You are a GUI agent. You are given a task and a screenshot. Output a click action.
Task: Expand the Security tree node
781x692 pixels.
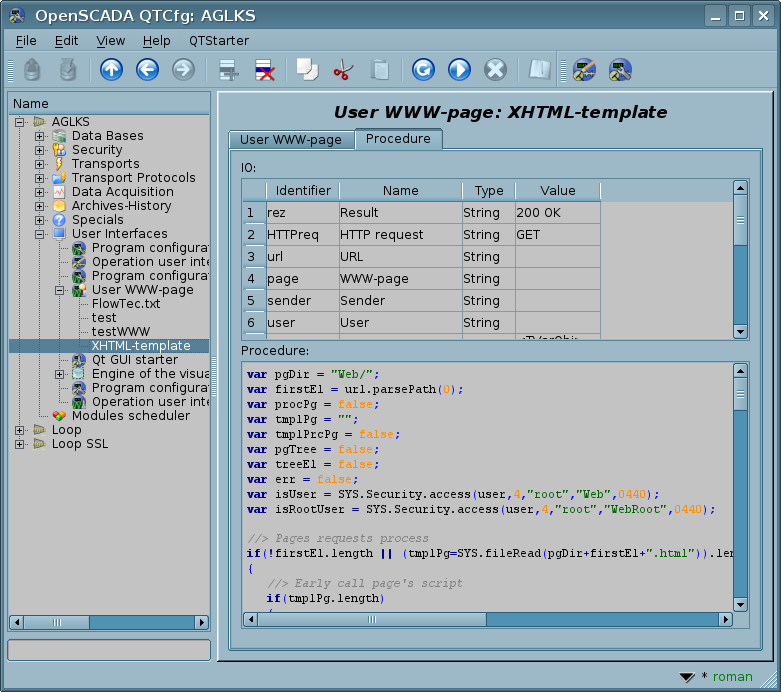point(40,150)
